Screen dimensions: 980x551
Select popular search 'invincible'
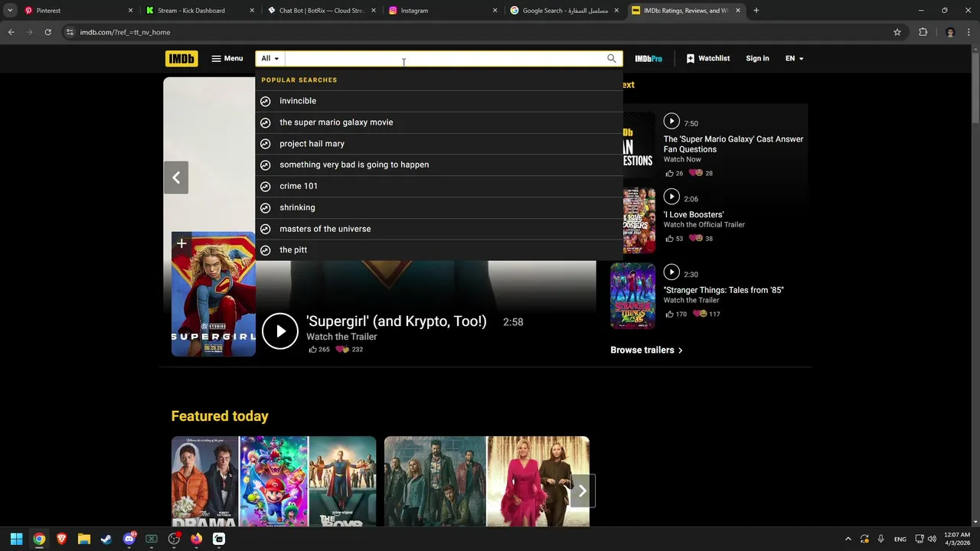[x=439, y=101]
